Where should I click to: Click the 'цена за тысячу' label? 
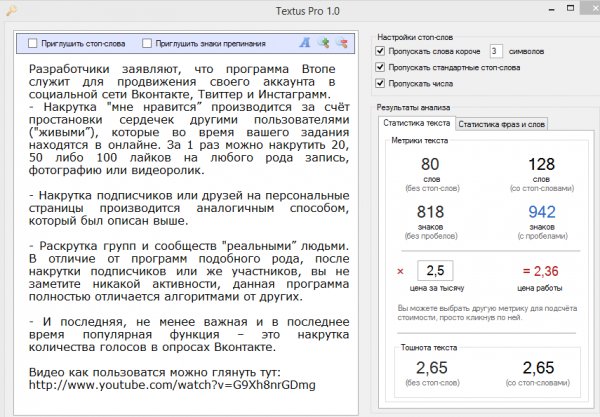click(x=437, y=288)
